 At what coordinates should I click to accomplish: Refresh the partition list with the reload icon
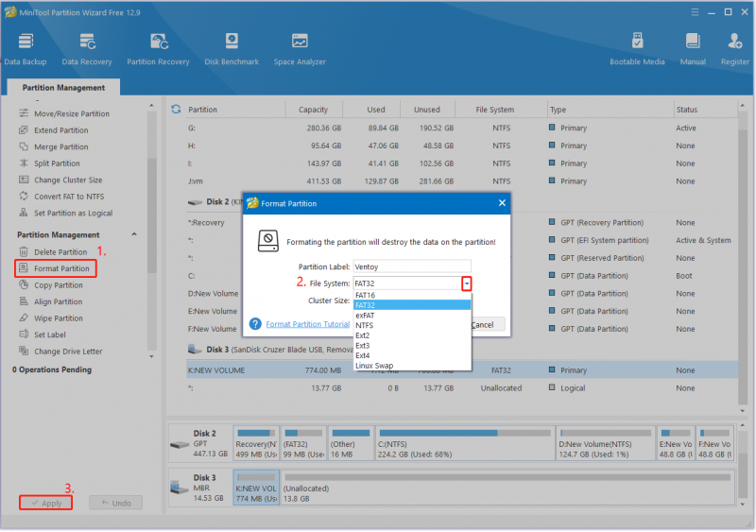click(176, 110)
